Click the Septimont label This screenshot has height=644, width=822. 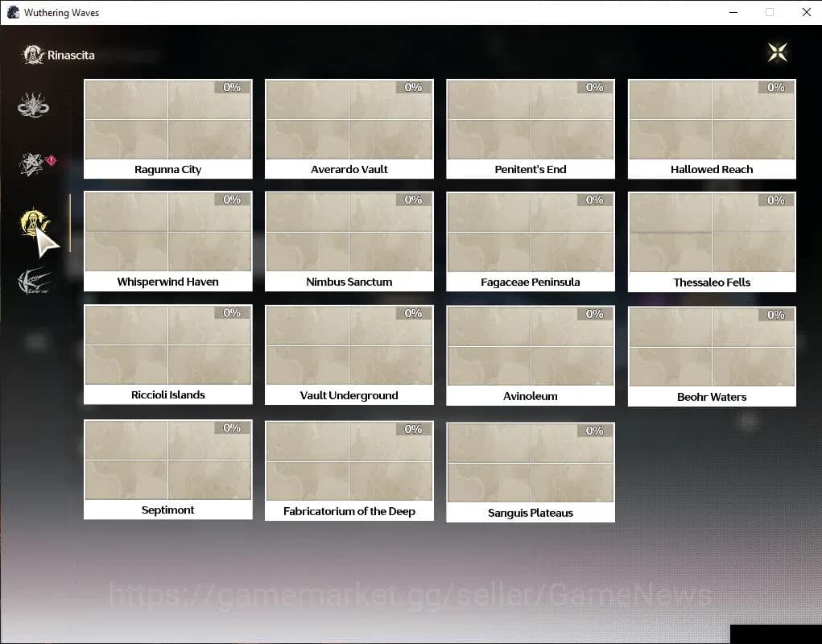(x=168, y=510)
